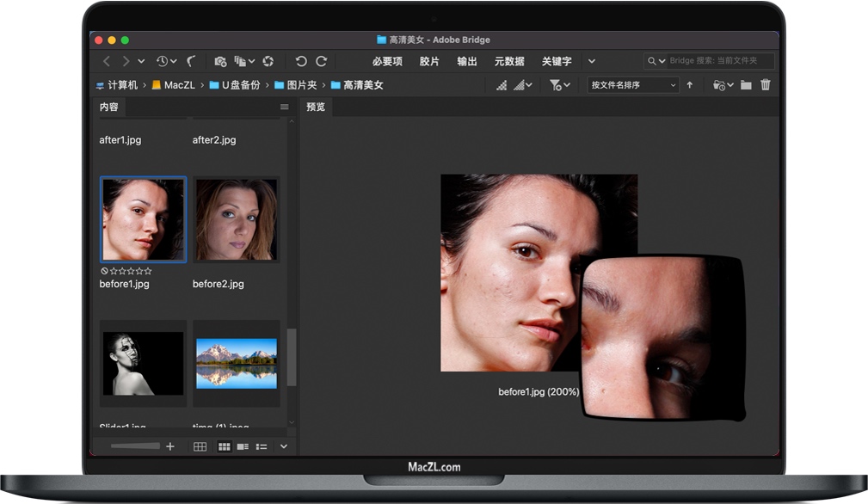This screenshot has height=504, width=868.
Task: Open recent files with the clock icon
Action: pyautogui.click(x=163, y=60)
